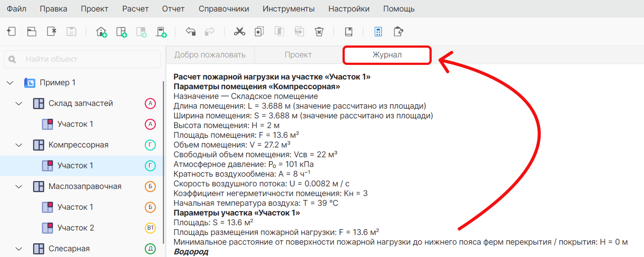Open the Помощь menu
Image resolution: width=644 pixels, height=257 pixels.
point(399,9)
